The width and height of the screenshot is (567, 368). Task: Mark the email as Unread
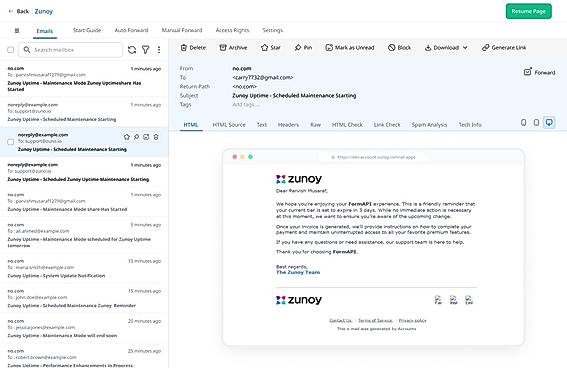coord(350,47)
